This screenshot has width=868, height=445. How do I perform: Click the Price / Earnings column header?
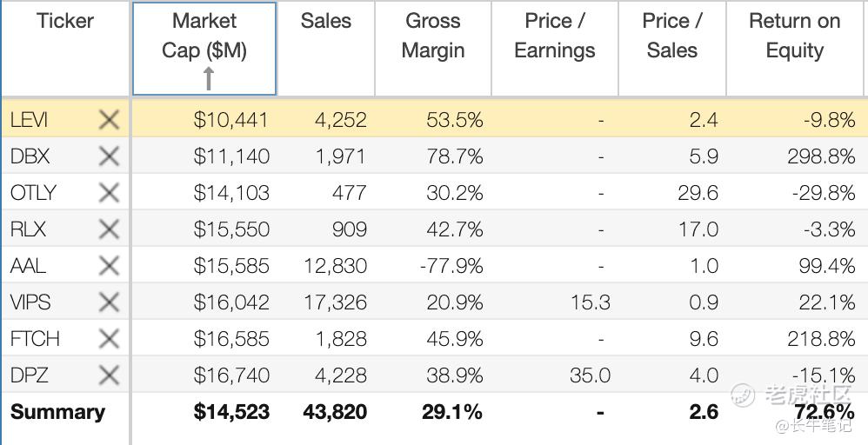click(554, 36)
